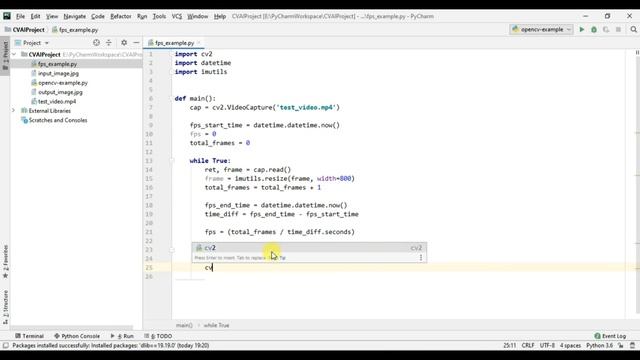Change 4 spaces indent setting
Screen dimensions: 640x360
[570, 345]
